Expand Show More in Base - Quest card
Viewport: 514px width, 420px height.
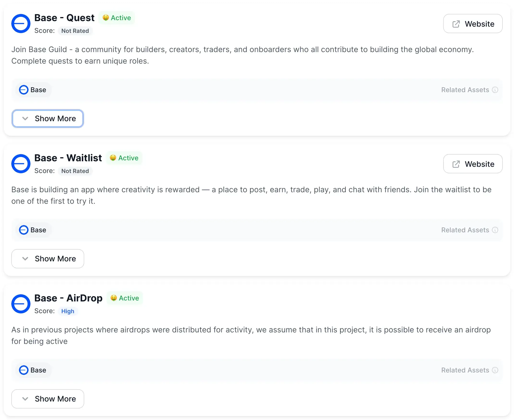tap(48, 119)
